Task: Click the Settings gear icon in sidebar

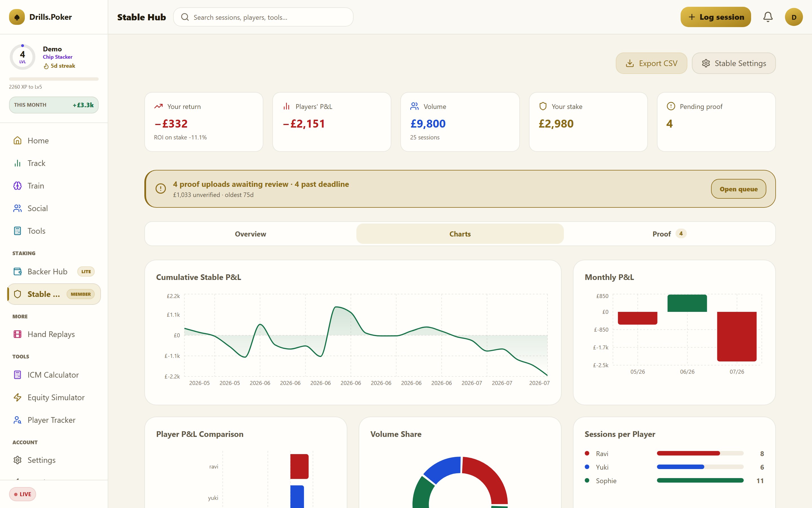Action: pyautogui.click(x=17, y=460)
